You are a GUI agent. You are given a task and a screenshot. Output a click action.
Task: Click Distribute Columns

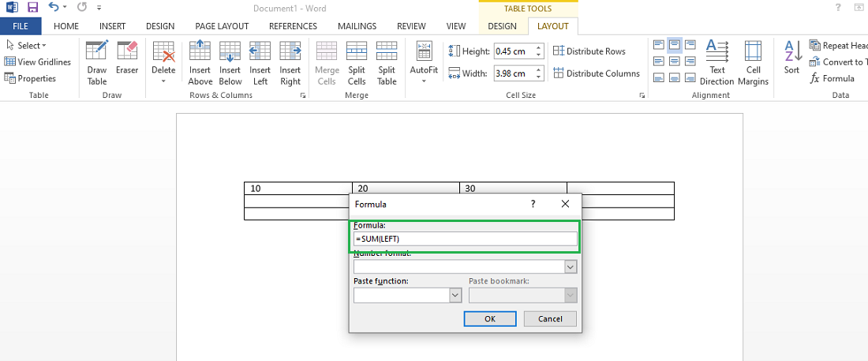pyautogui.click(x=597, y=73)
